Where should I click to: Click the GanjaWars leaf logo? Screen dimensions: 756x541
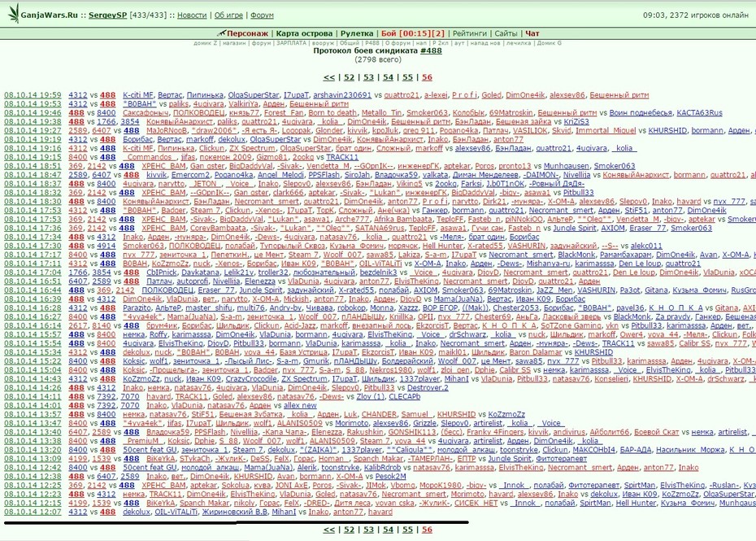13,14
